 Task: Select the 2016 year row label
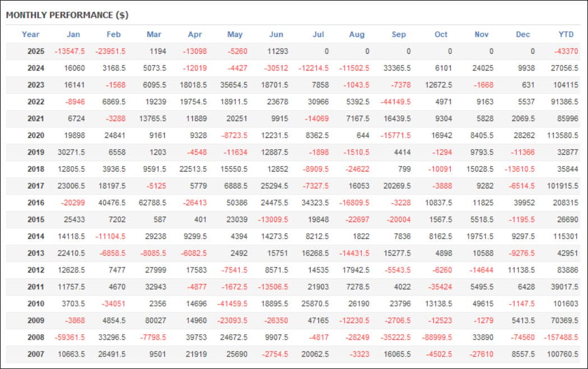pyautogui.click(x=36, y=203)
